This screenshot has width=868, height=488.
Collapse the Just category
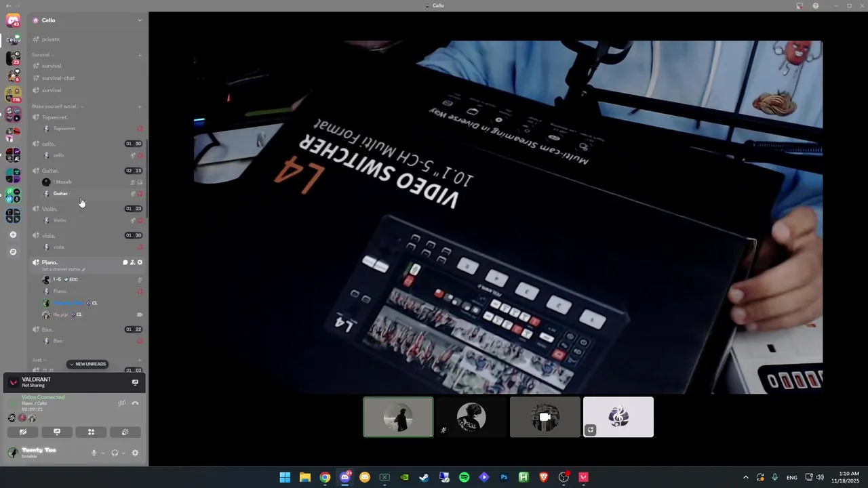click(x=38, y=360)
